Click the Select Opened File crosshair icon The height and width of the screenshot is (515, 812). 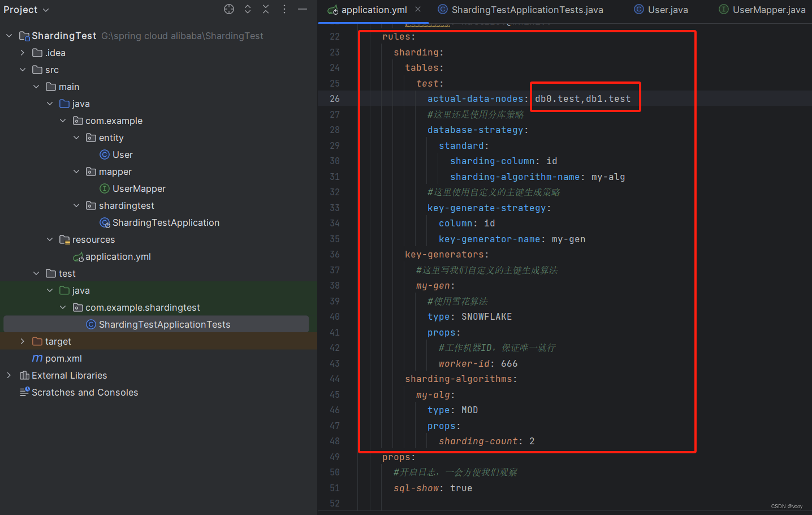[x=229, y=9]
